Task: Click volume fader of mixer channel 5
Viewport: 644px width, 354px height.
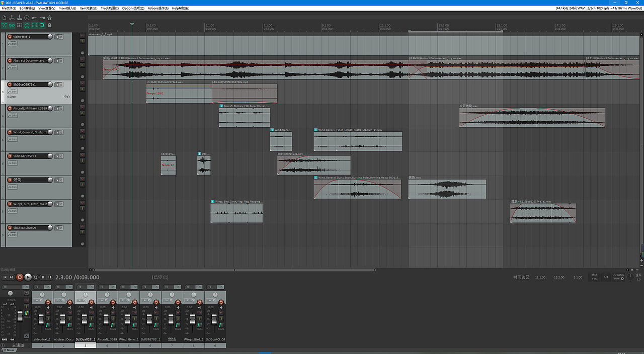Action: (x=128, y=319)
